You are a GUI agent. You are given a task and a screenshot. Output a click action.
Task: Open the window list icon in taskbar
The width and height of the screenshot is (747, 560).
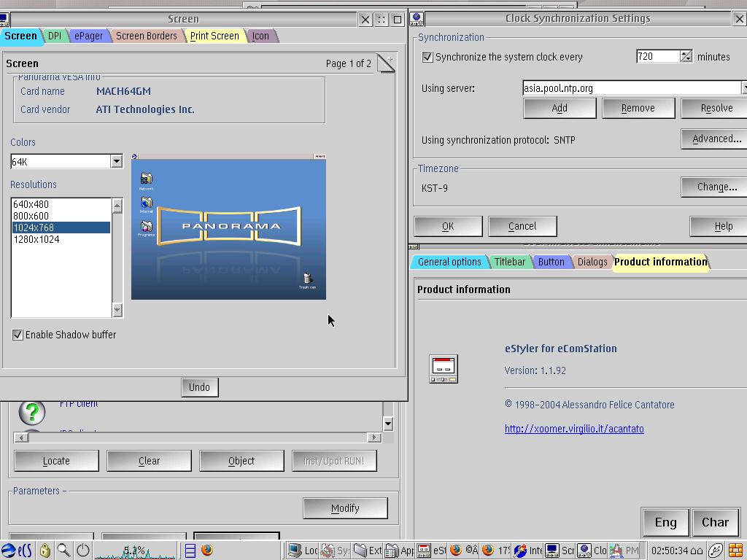[190, 551]
